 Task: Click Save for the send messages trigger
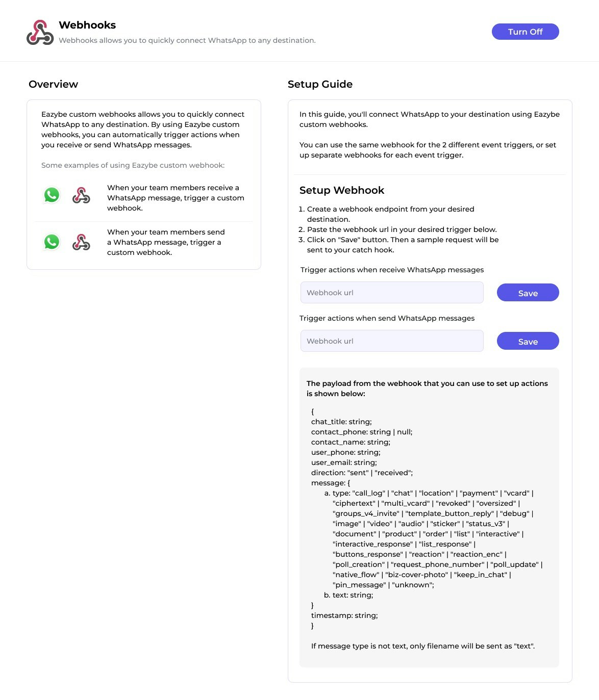[x=528, y=341]
